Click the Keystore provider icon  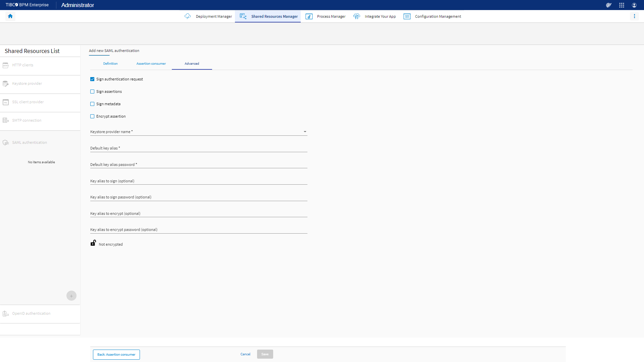click(x=6, y=84)
